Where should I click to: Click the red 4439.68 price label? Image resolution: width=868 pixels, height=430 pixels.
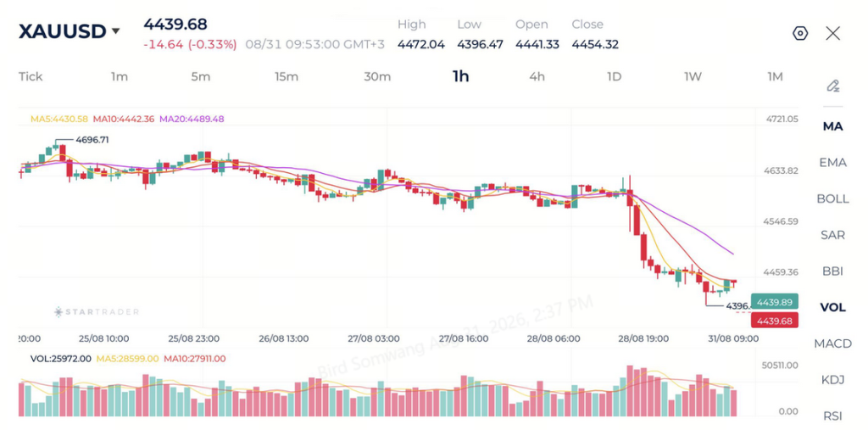pyautogui.click(x=774, y=321)
